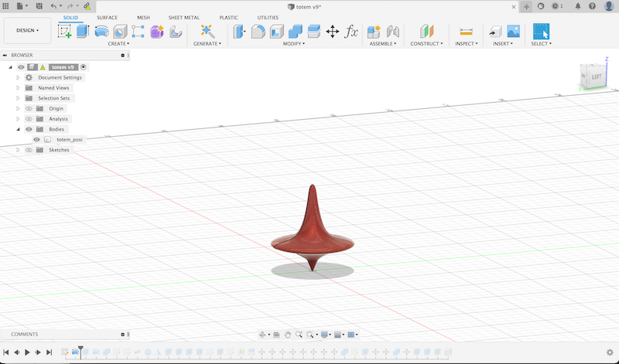Click the LEFT face of view cube
The width and height of the screenshot is (619, 364).
596,77
